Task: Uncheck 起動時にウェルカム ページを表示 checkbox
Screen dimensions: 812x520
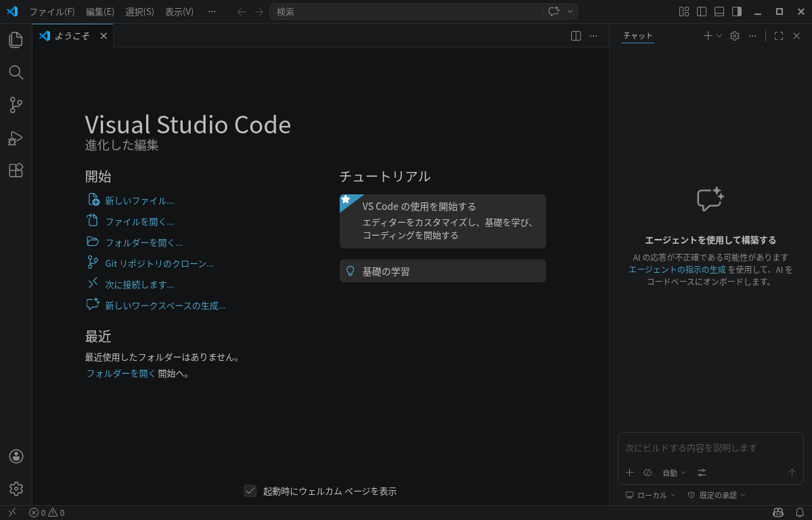Action: [x=250, y=491]
